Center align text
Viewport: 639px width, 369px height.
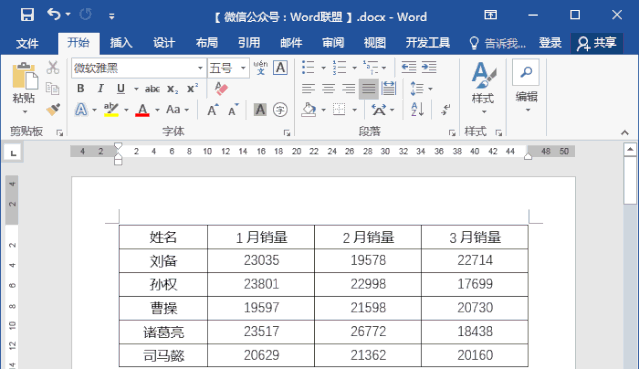pyautogui.click(x=328, y=88)
